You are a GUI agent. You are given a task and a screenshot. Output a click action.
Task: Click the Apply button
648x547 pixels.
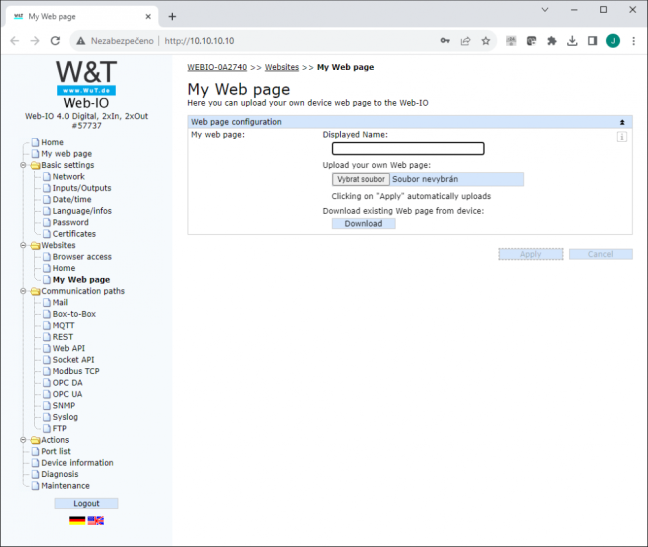[x=531, y=254]
